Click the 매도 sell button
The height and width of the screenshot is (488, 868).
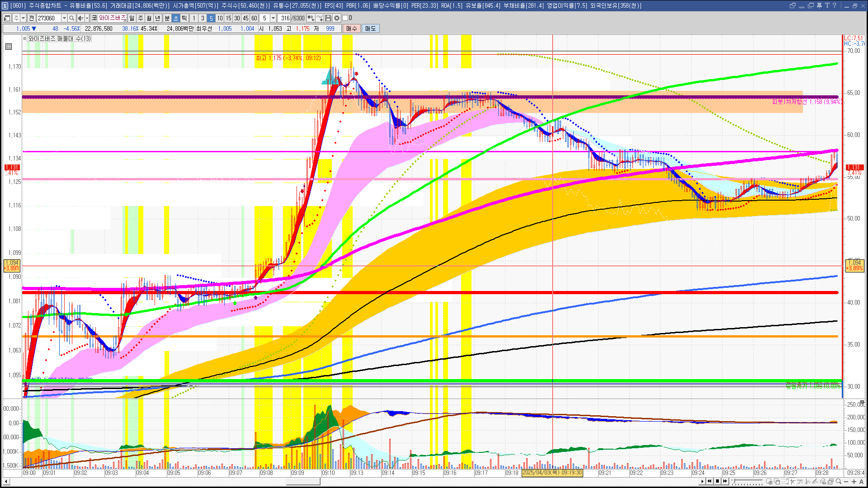point(371,28)
